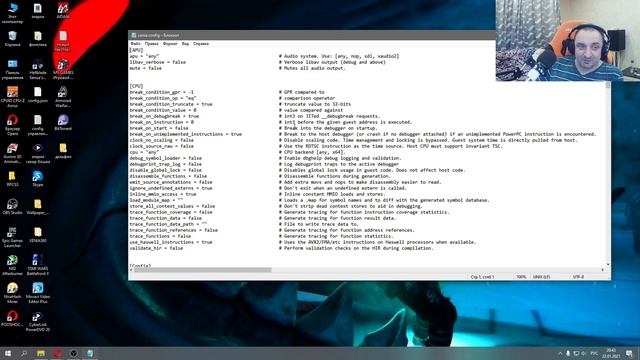This screenshot has height=360, width=640.
Task: Switch keyboard language indicator РУС
Action: [x=594, y=353]
